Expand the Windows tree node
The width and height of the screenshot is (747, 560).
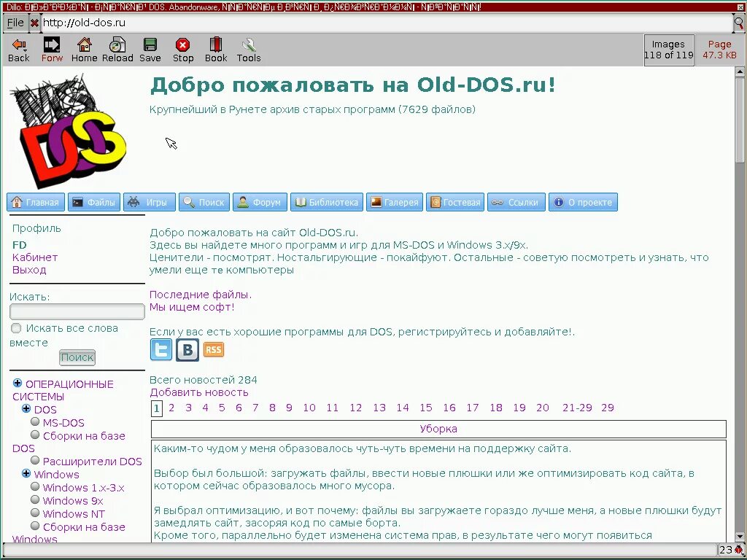[x=26, y=474]
